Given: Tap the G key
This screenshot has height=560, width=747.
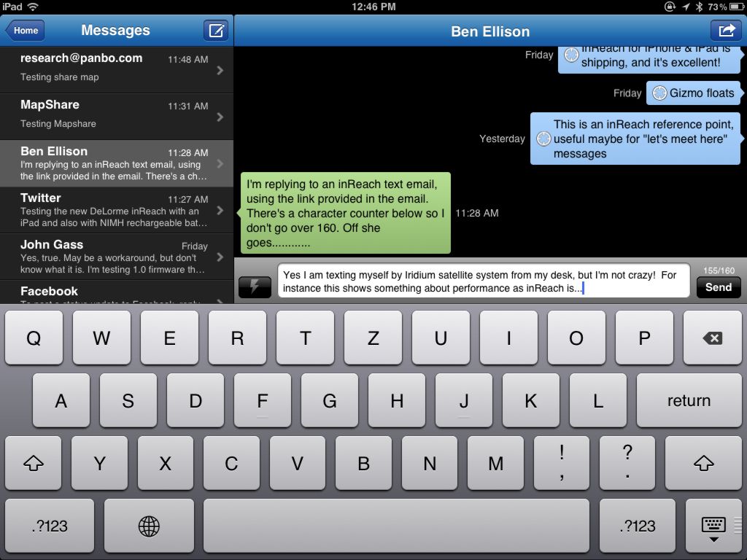Looking at the screenshot, I should point(330,400).
